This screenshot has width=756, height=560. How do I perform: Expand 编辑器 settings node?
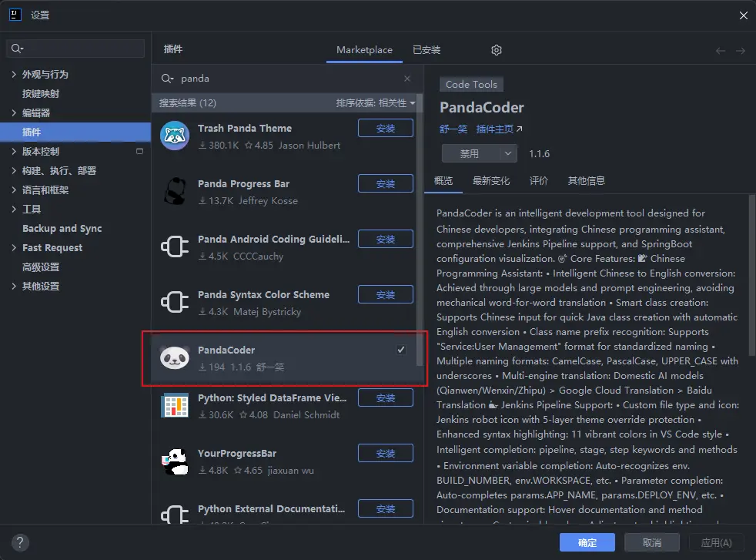point(14,113)
